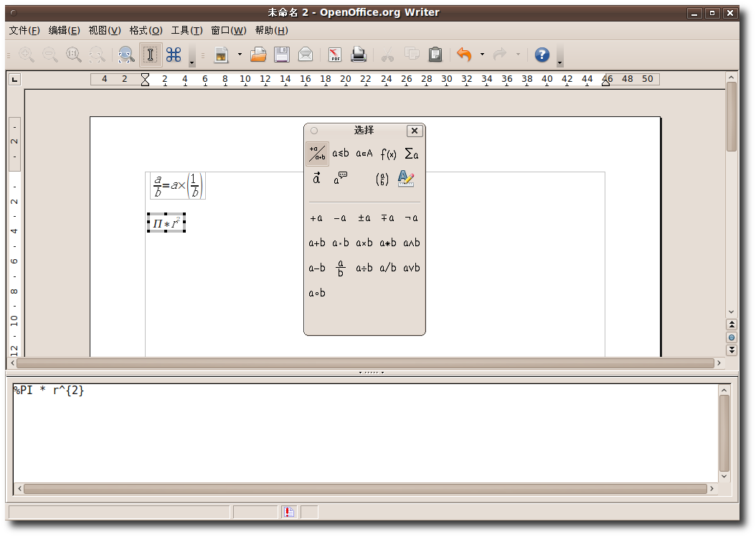Toggle the Formula Cursor button

[150, 55]
